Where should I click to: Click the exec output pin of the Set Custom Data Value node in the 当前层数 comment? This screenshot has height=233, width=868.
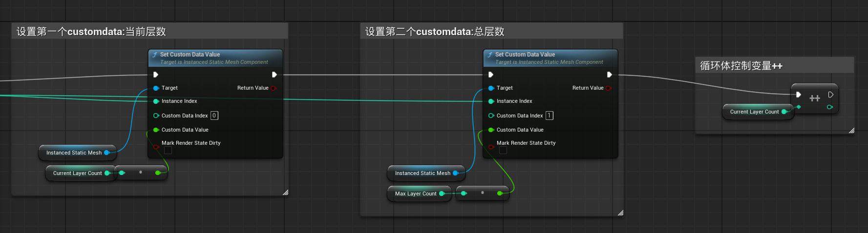(x=275, y=75)
